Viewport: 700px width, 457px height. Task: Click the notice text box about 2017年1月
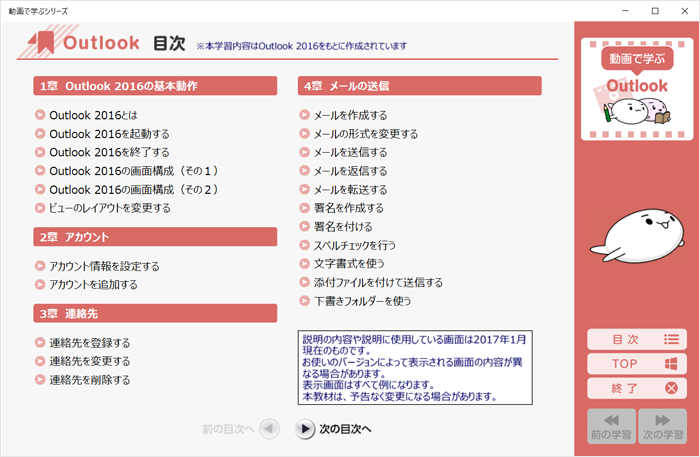tap(415, 368)
